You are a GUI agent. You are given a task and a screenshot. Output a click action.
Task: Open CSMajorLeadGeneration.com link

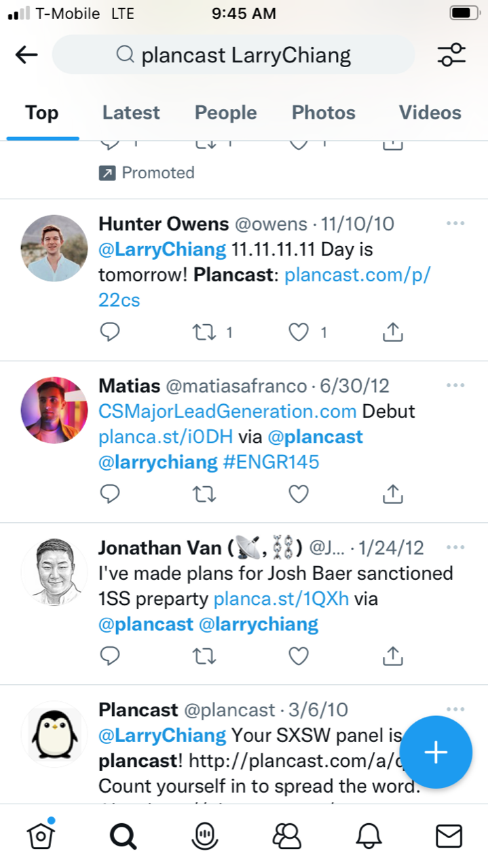point(227,412)
